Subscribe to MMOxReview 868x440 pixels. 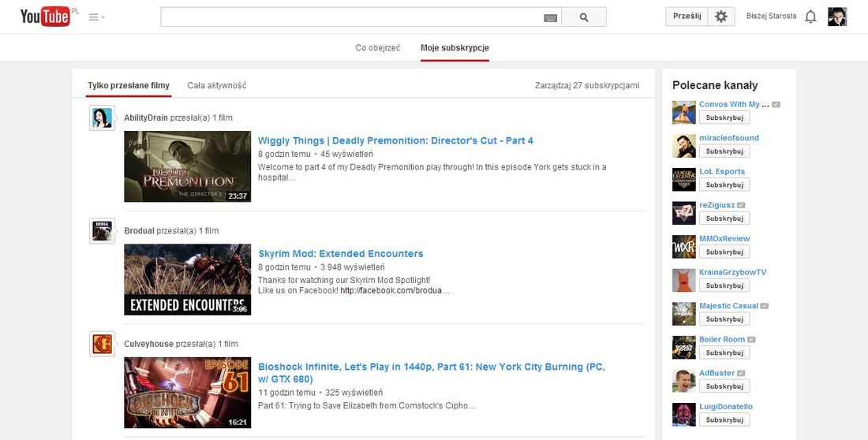point(724,252)
